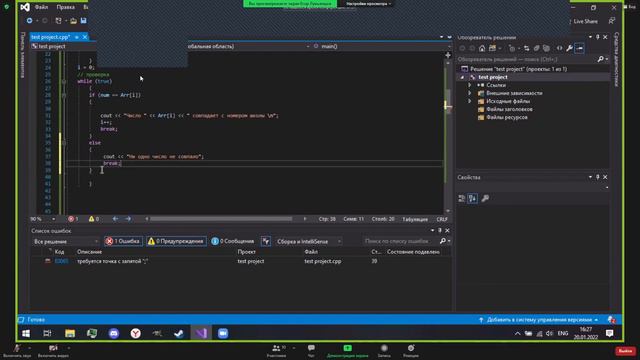Click the editor horizontal scrollbar

pos(221,219)
